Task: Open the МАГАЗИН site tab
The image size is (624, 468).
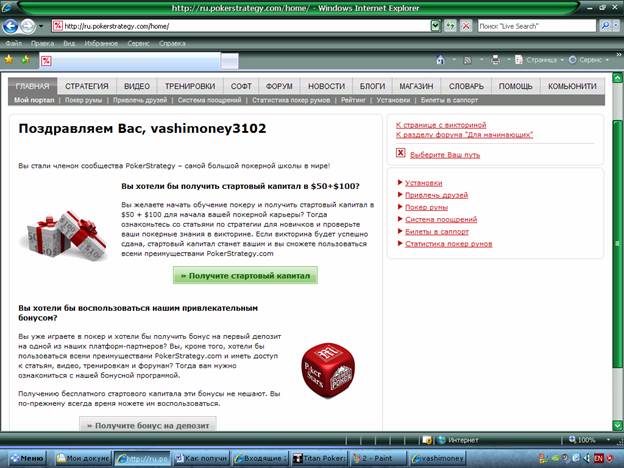Action: (x=416, y=86)
